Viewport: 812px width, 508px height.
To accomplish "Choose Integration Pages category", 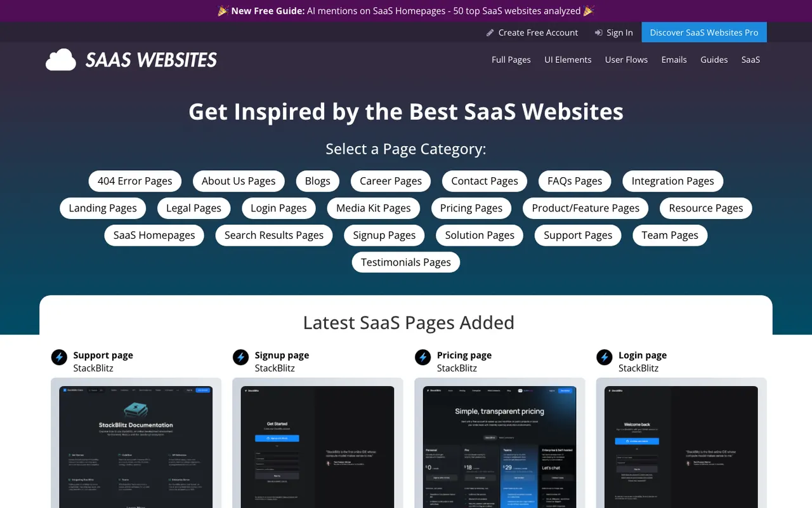I will tap(673, 181).
